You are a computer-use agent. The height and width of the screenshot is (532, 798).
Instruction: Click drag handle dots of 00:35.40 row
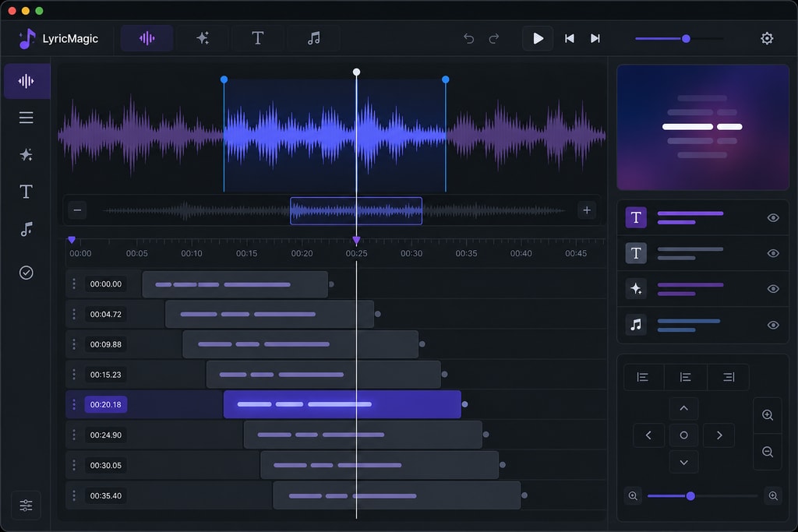pyautogui.click(x=74, y=495)
